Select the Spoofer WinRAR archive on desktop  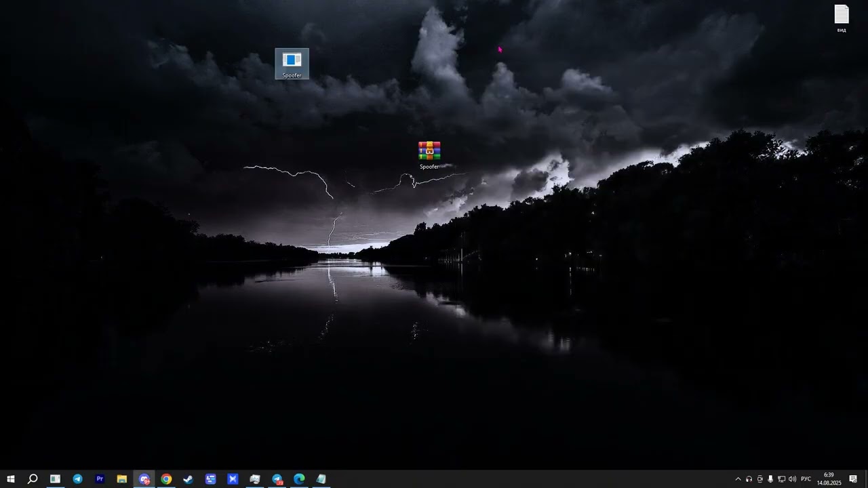[x=429, y=155]
